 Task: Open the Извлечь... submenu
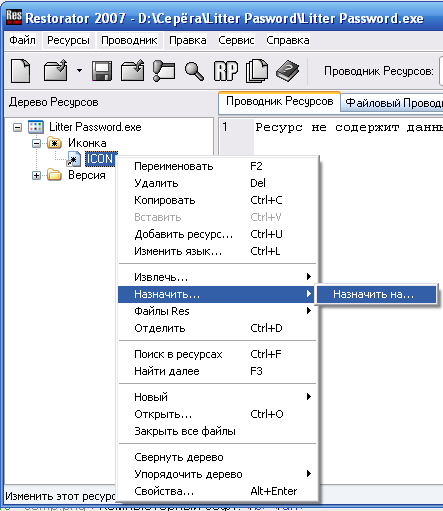(217, 277)
